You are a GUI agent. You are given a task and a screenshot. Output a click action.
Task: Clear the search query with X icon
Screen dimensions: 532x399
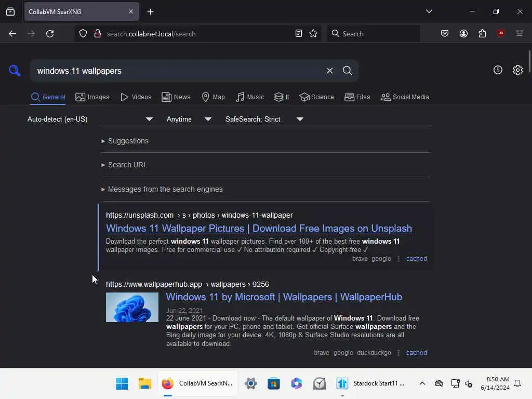tap(329, 71)
